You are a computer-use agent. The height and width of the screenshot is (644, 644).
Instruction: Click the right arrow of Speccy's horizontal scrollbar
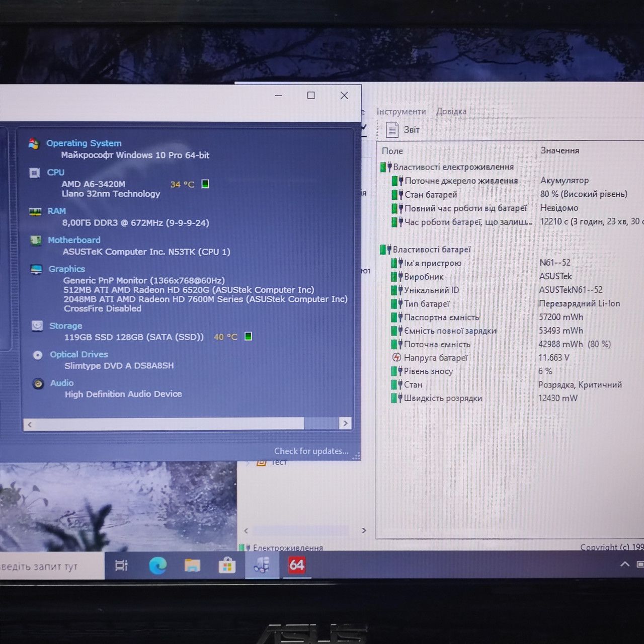click(345, 423)
